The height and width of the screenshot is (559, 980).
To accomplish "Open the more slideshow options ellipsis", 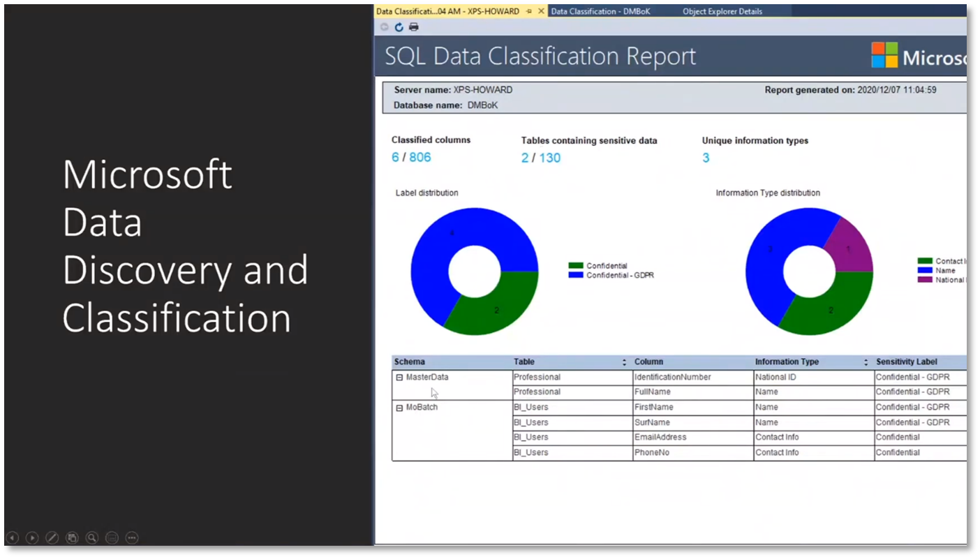I will [132, 538].
